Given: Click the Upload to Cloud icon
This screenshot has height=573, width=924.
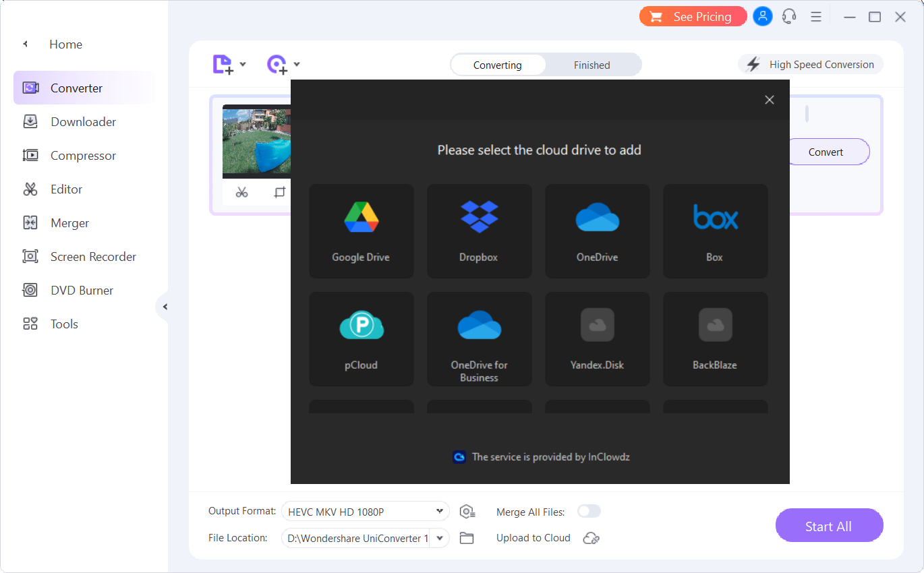Looking at the screenshot, I should (591, 538).
